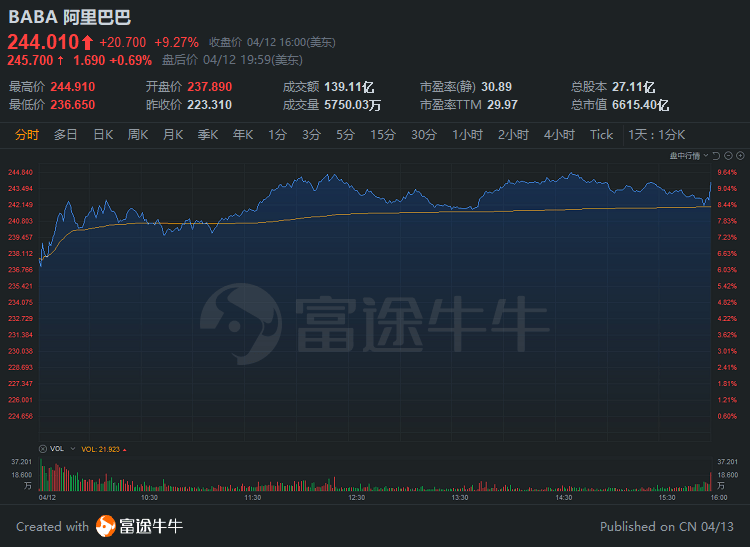Click the +9.27% change percentage
The width and height of the screenshot is (750, 547).
[x=176, y=43]
